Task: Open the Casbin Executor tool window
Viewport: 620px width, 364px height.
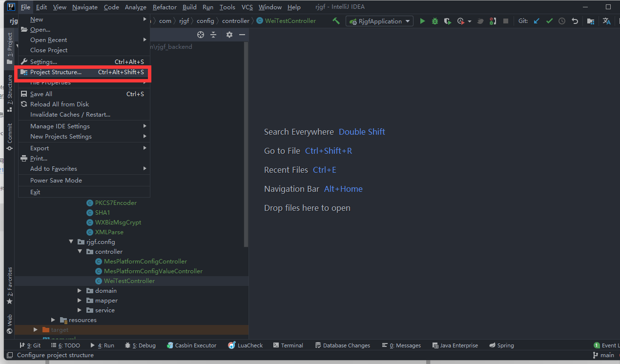Action: coord(191,345)
